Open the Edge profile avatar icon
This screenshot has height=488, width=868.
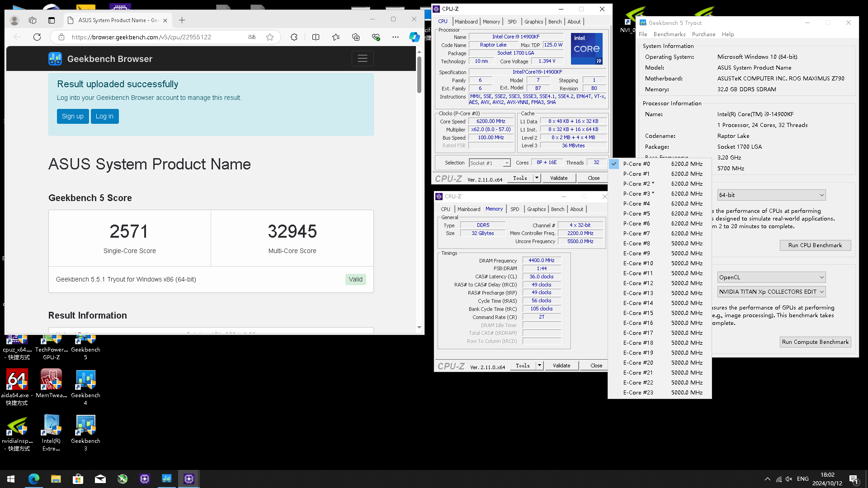(14, 20)
